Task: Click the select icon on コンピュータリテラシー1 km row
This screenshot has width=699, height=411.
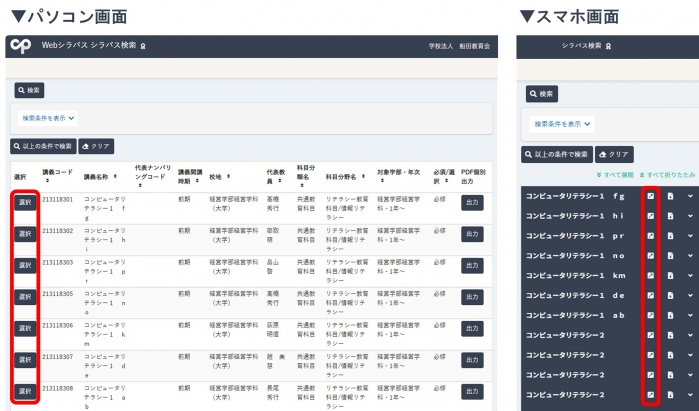Action: 650,275
